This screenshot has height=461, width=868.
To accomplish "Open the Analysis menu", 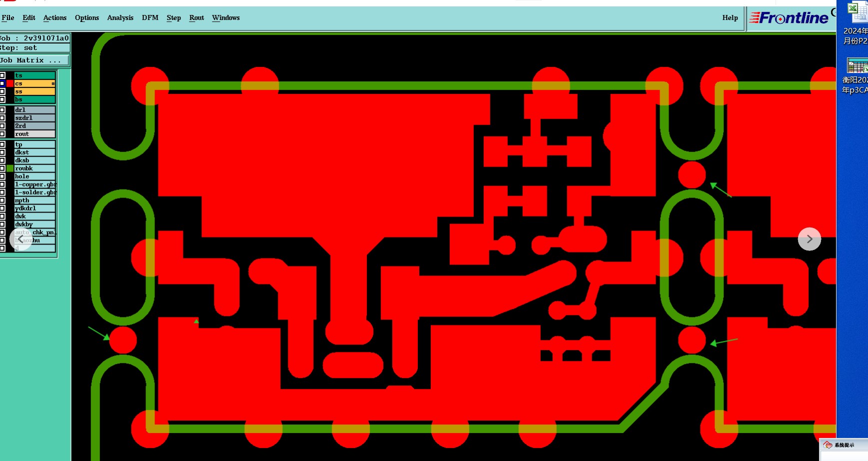I will pyautogui.click(x=120, y=17).
